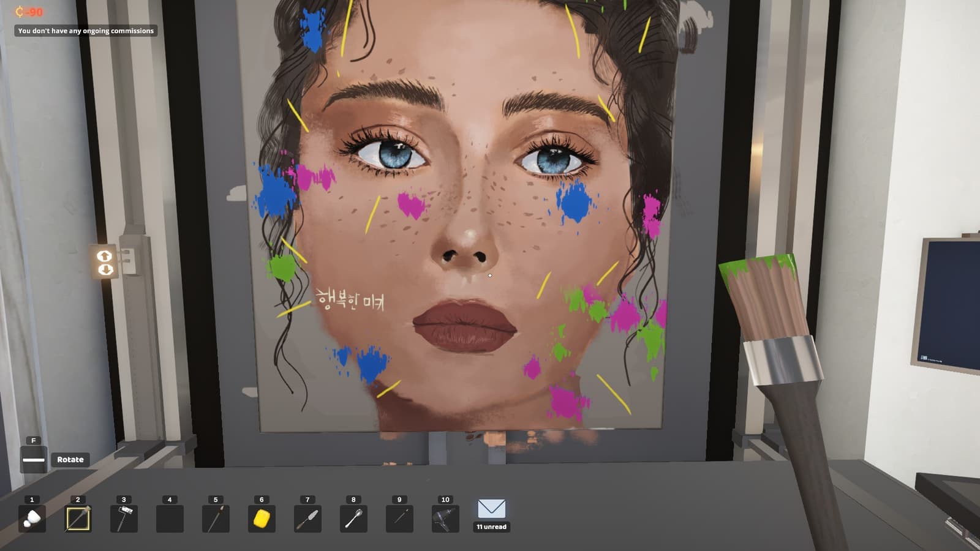Image resolution: width=980 pixels, height=551 pixels.
Task: Select the fine detail brush in slot 9
Action: (x=399, y=518)
